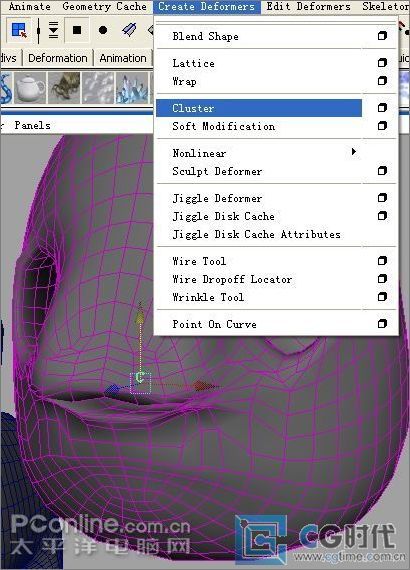Choose Wrinkle Tool
The height and width of the screenshot is (570, 410).
pos(208,297)
